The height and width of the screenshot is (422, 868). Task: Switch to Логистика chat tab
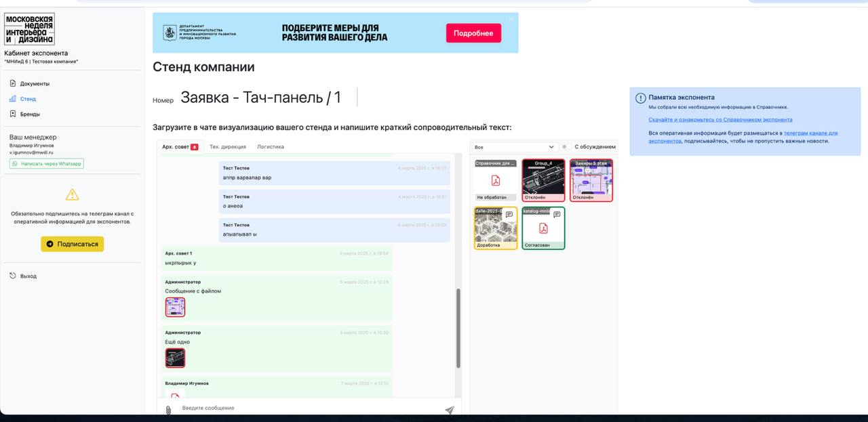271,146
